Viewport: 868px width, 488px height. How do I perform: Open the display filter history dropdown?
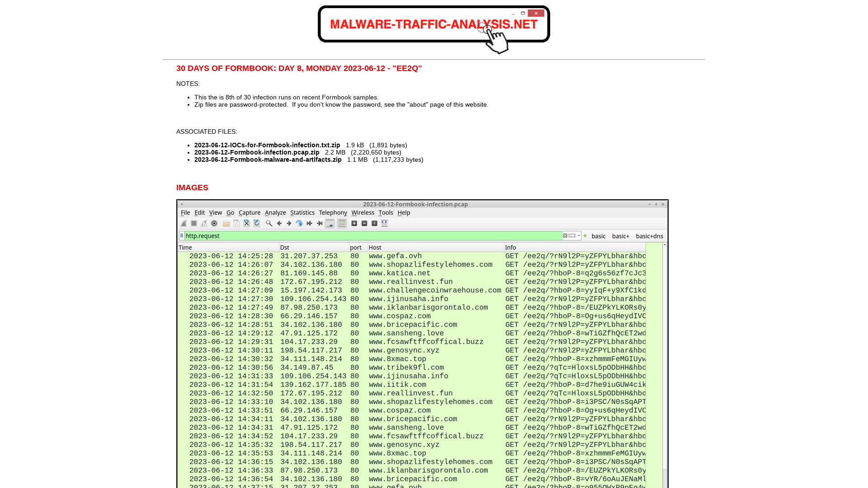pyautogui.click(x=579, y=236)
